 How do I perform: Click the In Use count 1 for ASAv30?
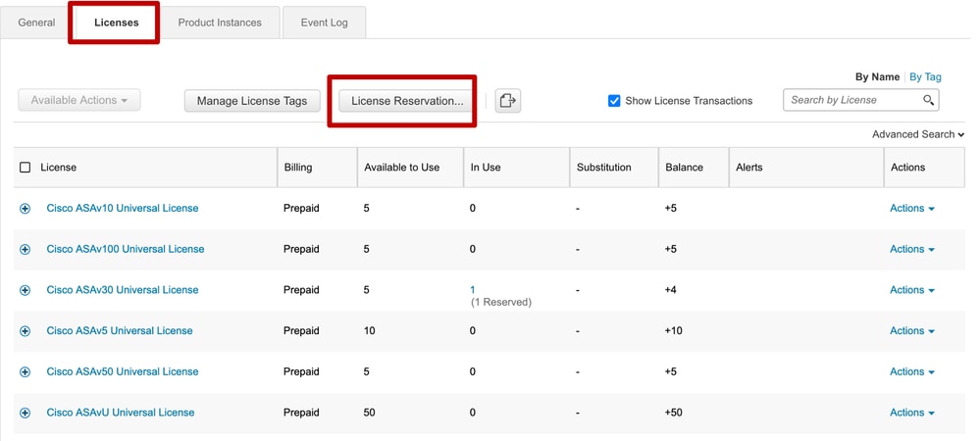tap(473, 290)
